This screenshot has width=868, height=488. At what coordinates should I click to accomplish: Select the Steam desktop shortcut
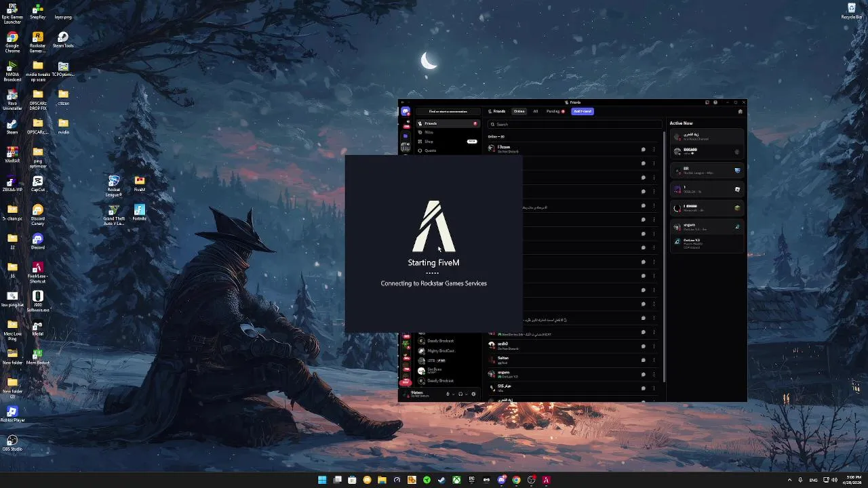pyautogui.click(x=12, y=127)
